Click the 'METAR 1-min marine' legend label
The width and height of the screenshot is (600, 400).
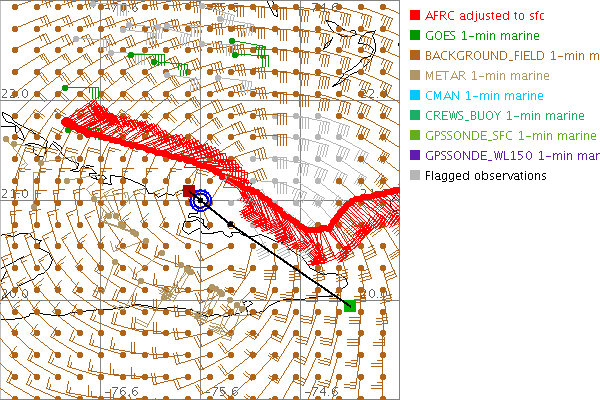coord(486,76)
